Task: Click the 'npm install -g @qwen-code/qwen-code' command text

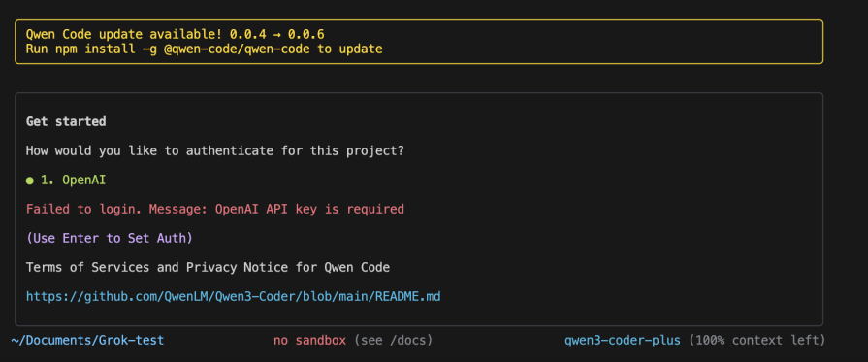Action: click(194, 49)
